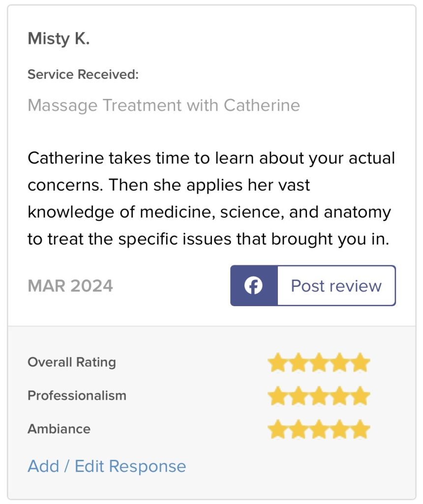This screenshot has height=504, width=423.
Task: Select the last Professionalism star
Action: click(361, 396)
